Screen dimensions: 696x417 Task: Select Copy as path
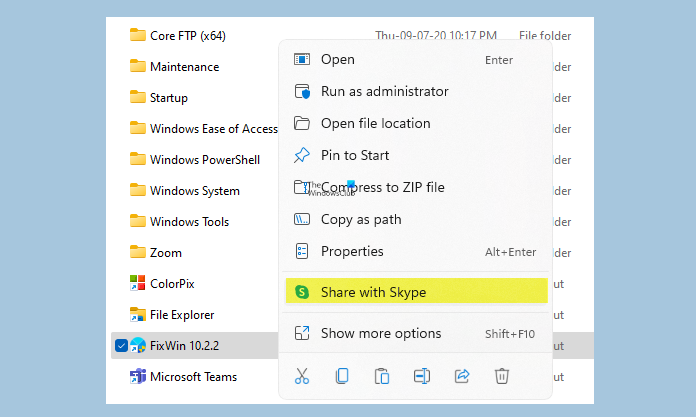click(x=415, y=219)
